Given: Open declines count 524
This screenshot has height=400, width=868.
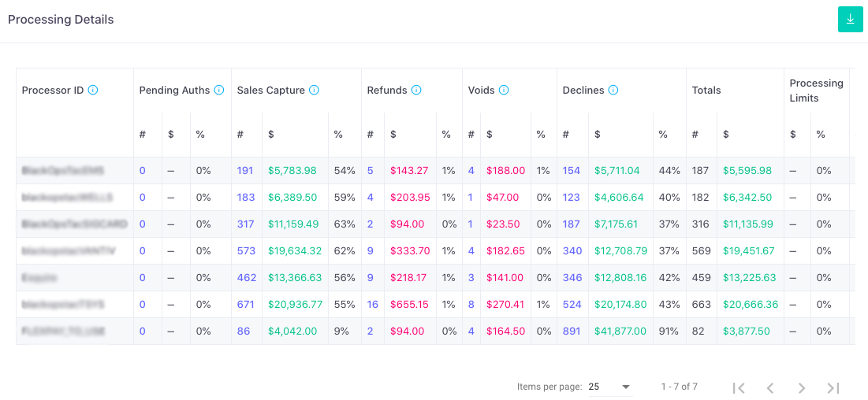Looking at the screenshot, I should coord(572,304).
